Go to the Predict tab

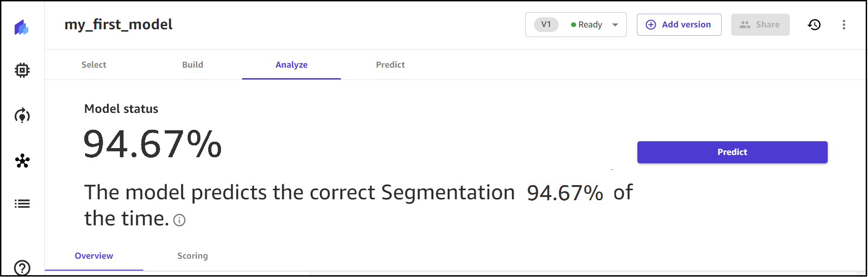390,65
